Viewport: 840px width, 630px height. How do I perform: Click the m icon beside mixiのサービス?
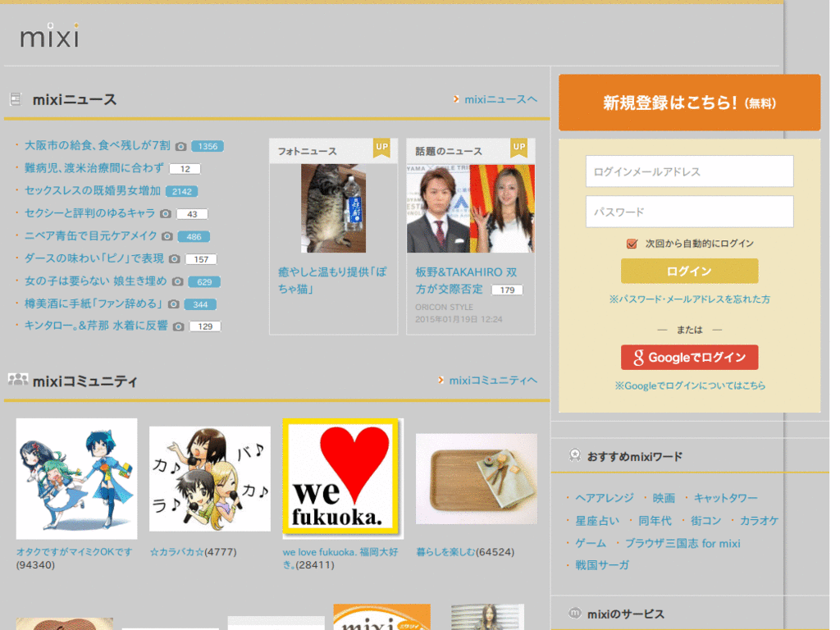[575, 613]
